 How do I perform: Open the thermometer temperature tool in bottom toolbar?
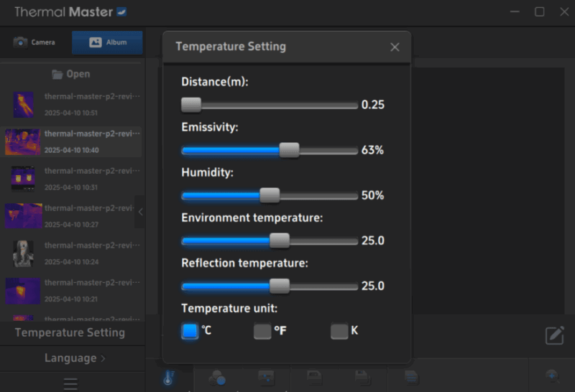168,378
